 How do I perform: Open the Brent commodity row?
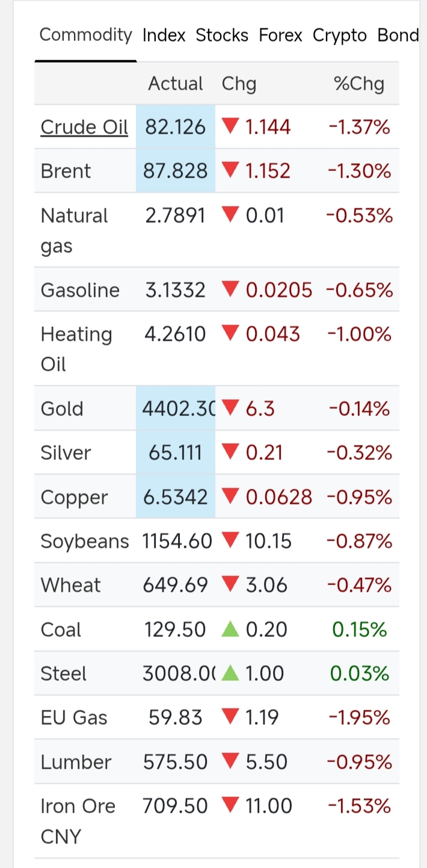(217, 171)
